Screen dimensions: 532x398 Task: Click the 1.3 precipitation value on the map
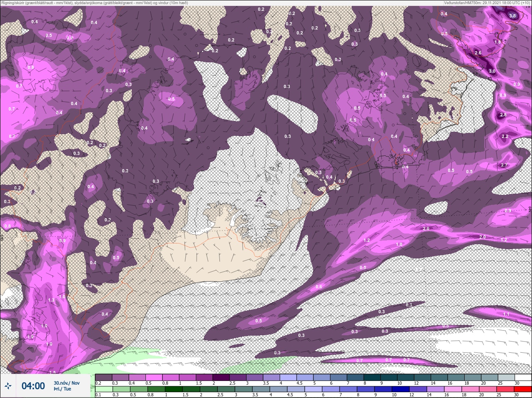[x=52, y=300]
